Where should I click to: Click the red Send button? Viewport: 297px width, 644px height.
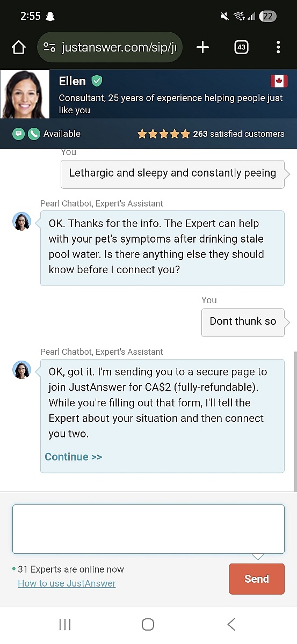point(257,579)
